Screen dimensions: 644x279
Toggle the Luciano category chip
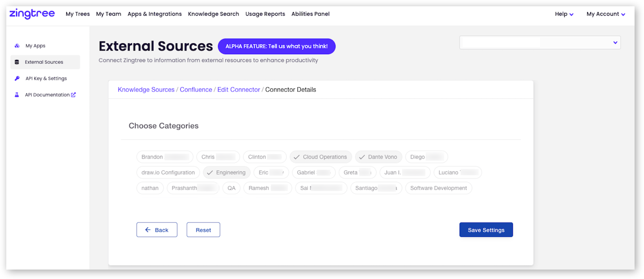coord(457,173)
